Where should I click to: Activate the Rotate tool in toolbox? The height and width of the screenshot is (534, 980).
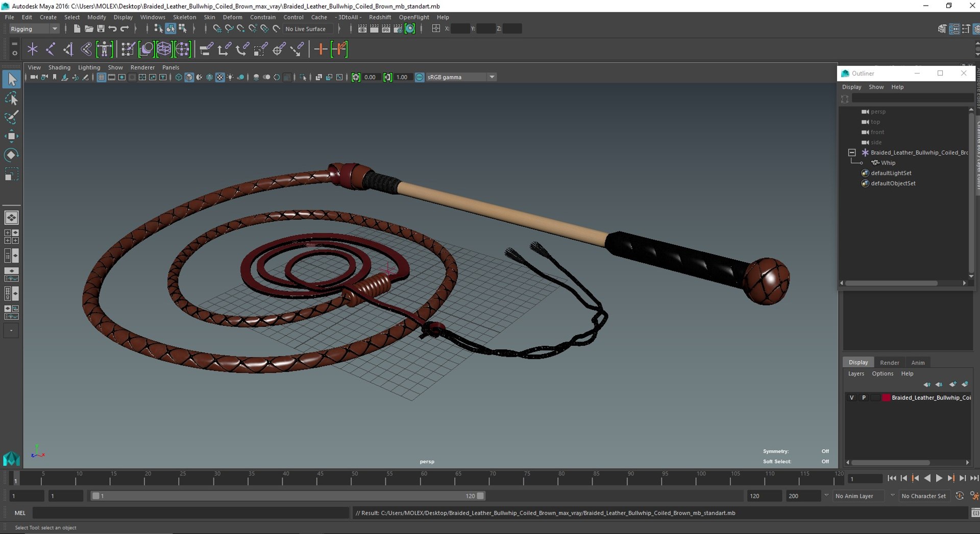point(11,155)
